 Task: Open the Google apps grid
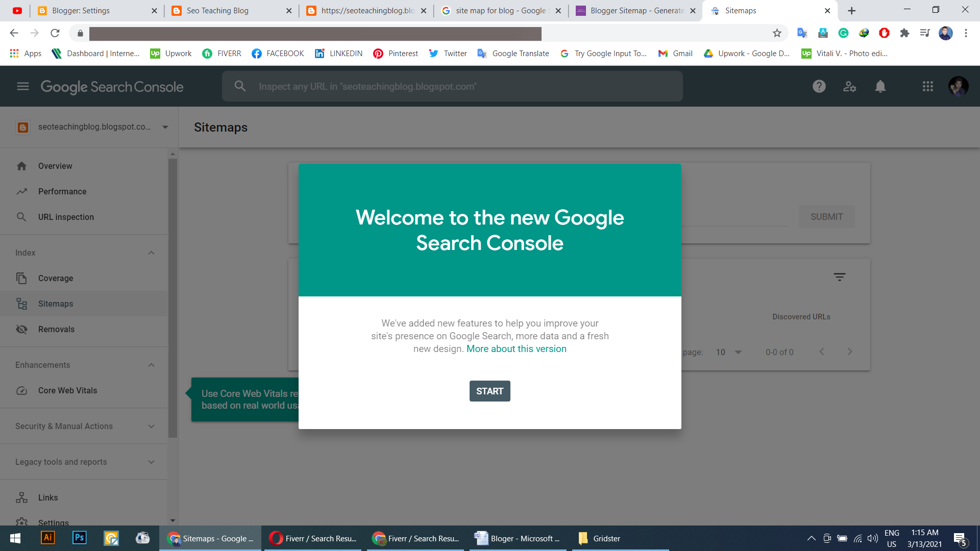tap(928, 86)
